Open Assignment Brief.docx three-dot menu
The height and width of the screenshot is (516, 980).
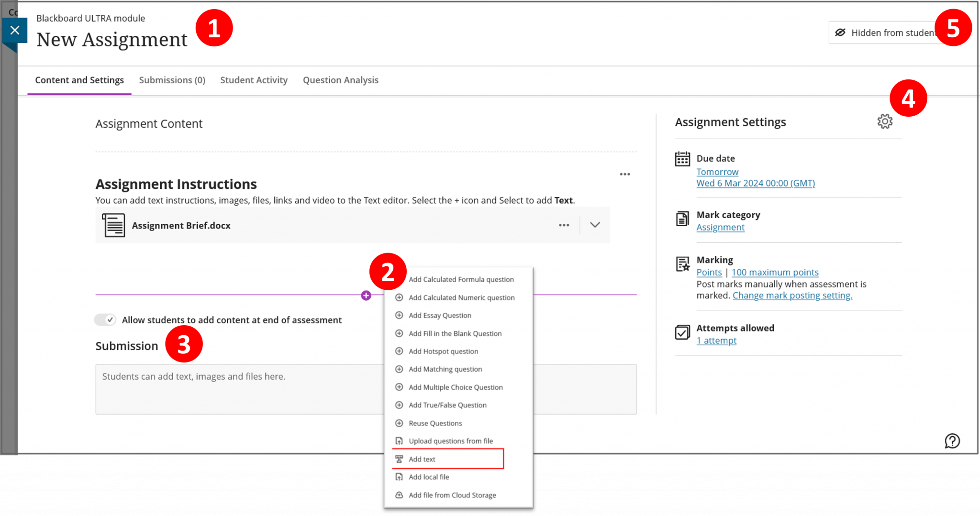coord(564,225)
